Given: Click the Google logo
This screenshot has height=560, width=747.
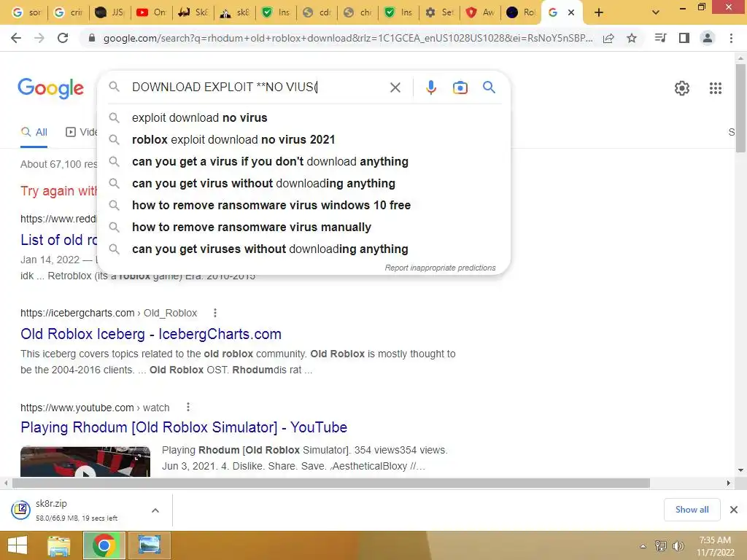Looking at the screenshot, I should point(51,88).
